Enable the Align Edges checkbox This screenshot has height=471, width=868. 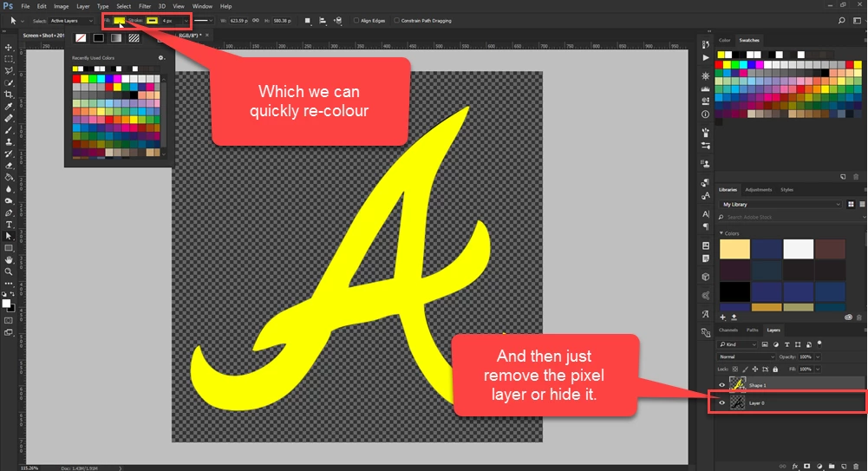pyautogui.click(x=356, y=21)
